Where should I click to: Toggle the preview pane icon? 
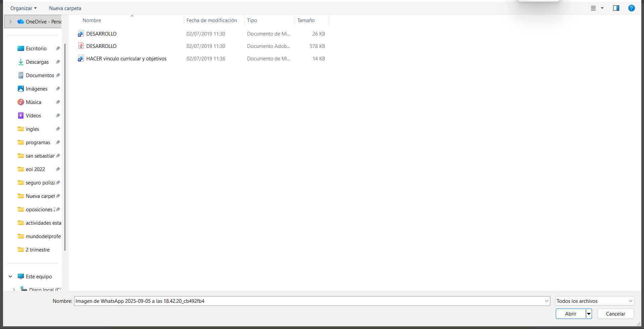[616, 8]
